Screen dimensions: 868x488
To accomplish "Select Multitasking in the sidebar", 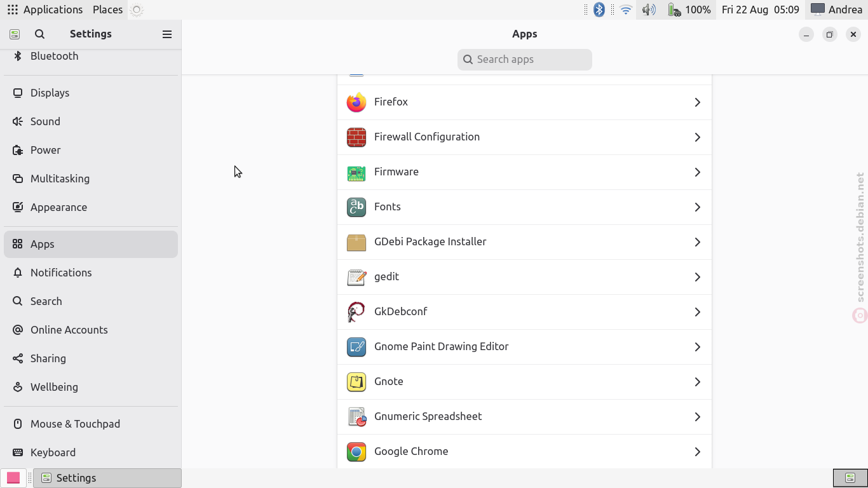I will click(91, 179).
